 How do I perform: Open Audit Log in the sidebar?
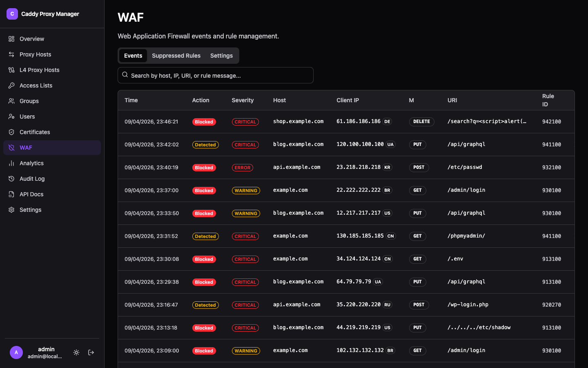[52, 179]
